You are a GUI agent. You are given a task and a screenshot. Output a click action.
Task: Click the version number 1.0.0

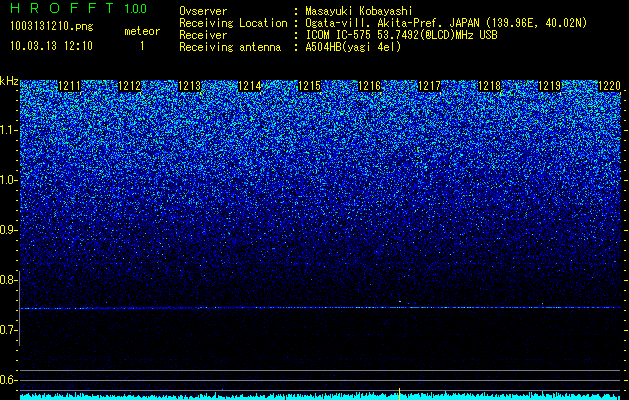(x=136, y=8)
